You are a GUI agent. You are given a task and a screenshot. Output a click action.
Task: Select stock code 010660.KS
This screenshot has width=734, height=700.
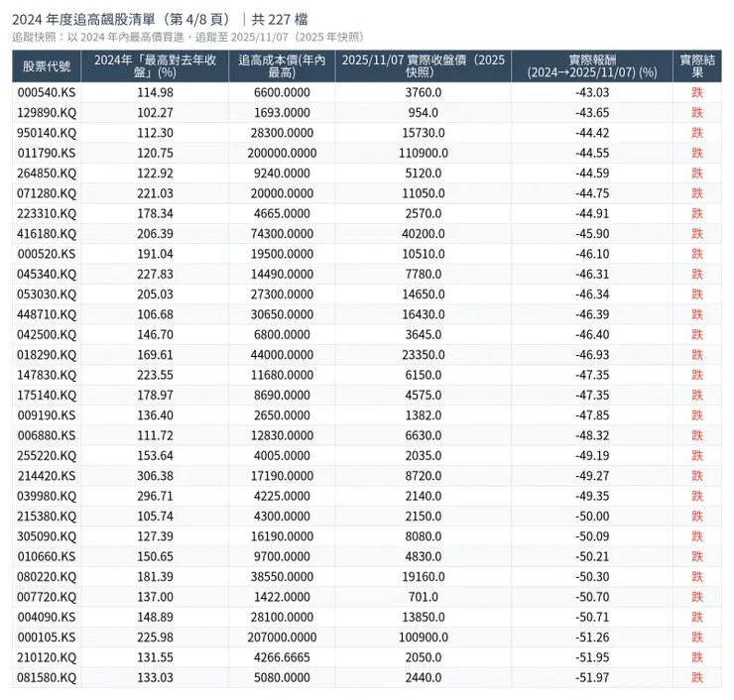coord(47,556)
